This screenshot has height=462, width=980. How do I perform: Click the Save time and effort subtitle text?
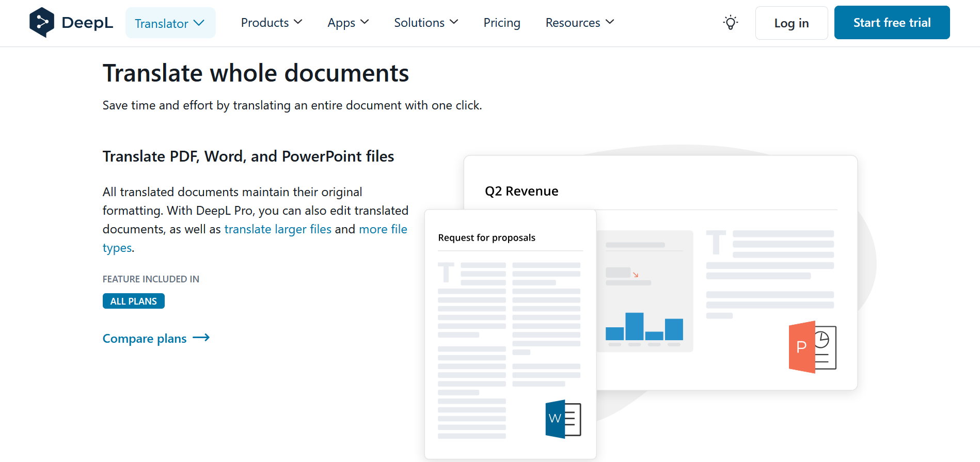coord(292,105)
